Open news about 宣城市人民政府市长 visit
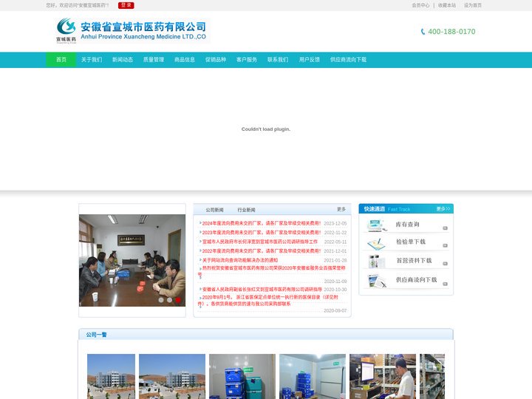 [x=260, y=242]
